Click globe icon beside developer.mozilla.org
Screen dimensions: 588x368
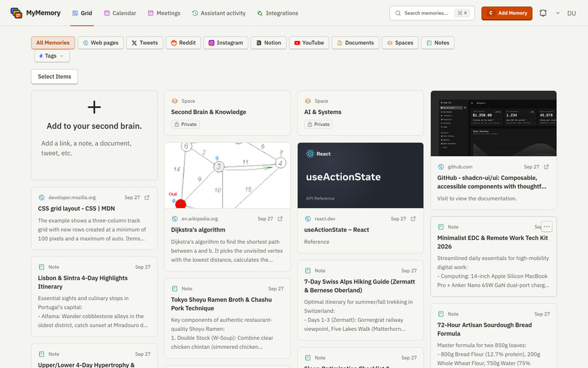(x=42, y=198)
